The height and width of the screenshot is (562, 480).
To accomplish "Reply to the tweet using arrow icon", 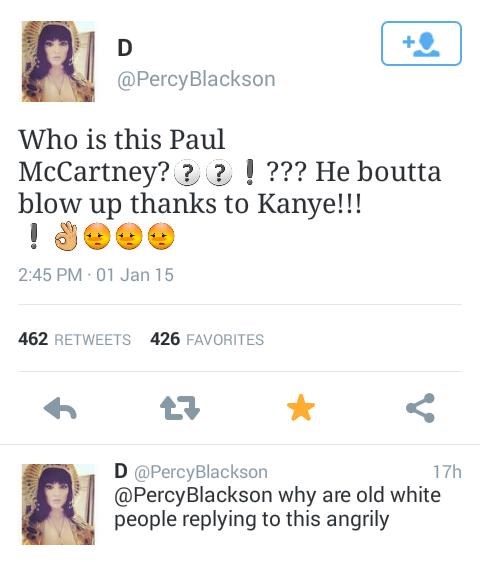I will [x=60, y=408].
